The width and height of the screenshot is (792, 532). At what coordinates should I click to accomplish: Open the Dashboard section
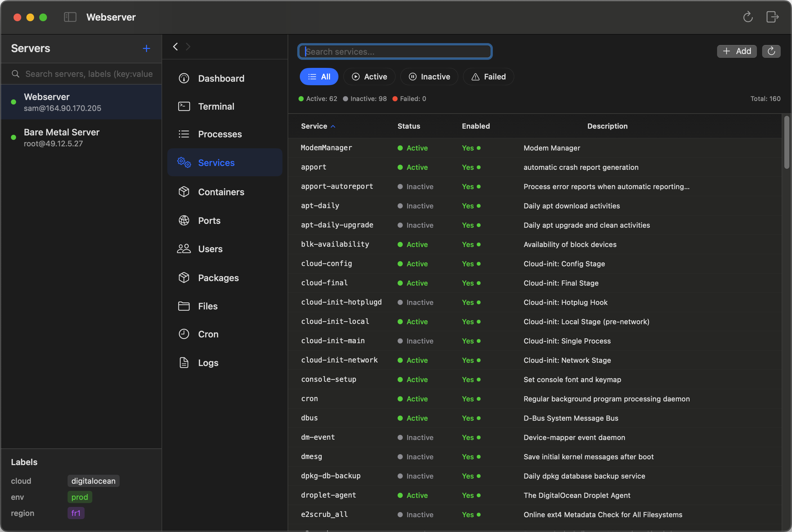pos(225,78)
